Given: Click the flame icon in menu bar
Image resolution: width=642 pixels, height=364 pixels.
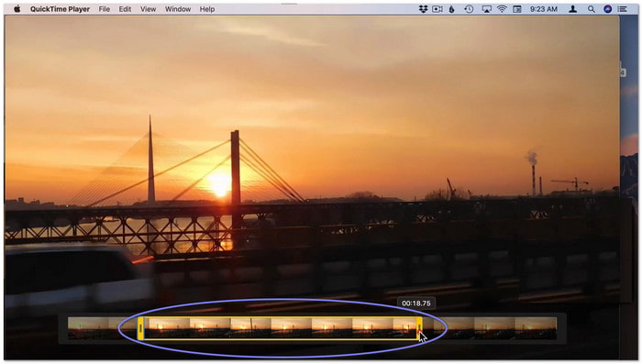Looking at the screenshot, I should (x=451, y=8).
